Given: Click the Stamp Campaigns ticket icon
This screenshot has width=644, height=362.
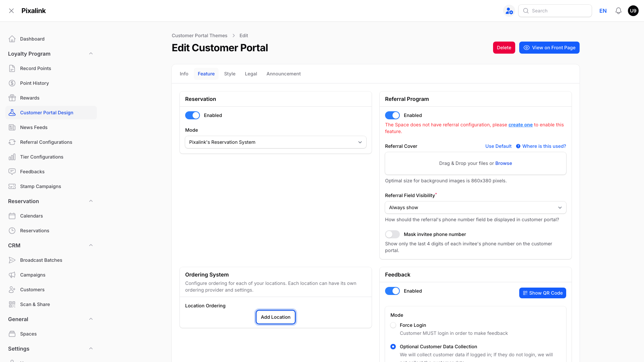Looking at the screenshot, I should click(12, 186).
